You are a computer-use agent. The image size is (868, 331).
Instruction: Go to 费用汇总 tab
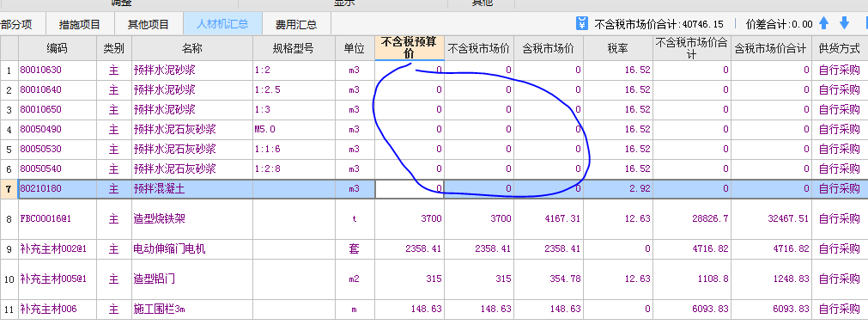pos(296,24)
